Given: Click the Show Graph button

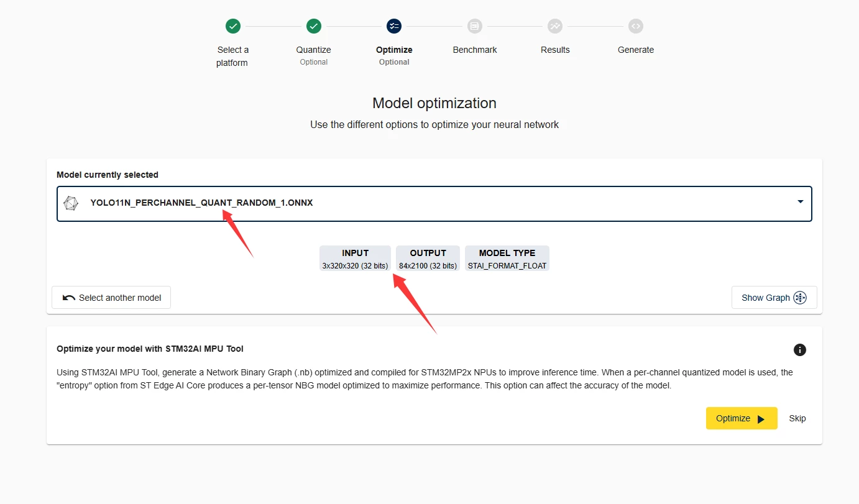Looking at the screenshot, I should tap(774, 298).
